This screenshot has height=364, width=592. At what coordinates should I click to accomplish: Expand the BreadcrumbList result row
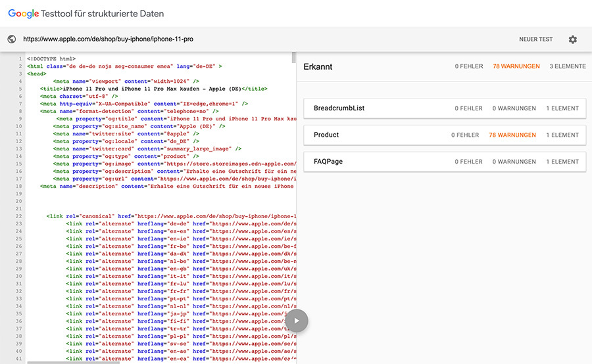click(x=445, y=108)
